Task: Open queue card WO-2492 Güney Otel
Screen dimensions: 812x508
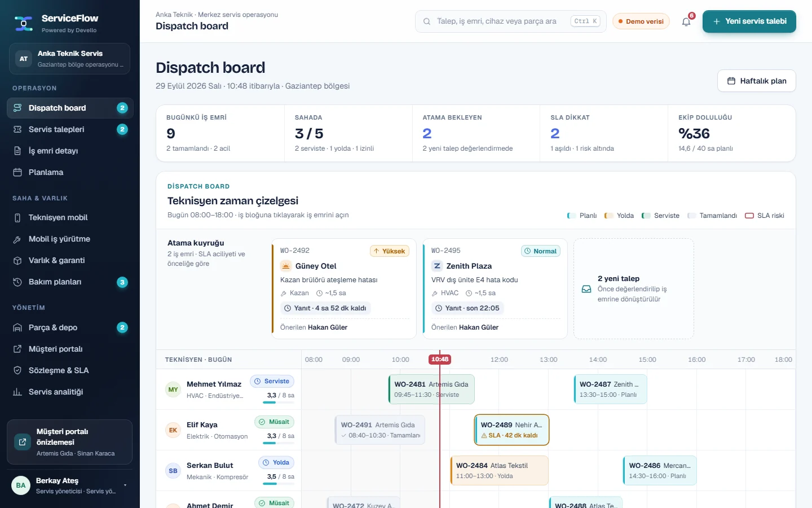Action: (343, 288)
